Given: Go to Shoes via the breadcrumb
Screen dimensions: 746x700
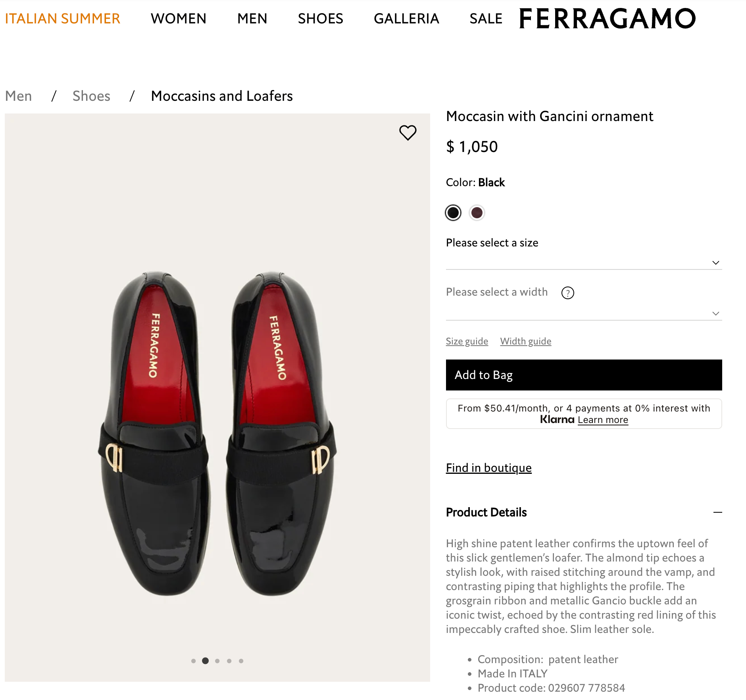Looking at the screenshot, I should 91,96.
